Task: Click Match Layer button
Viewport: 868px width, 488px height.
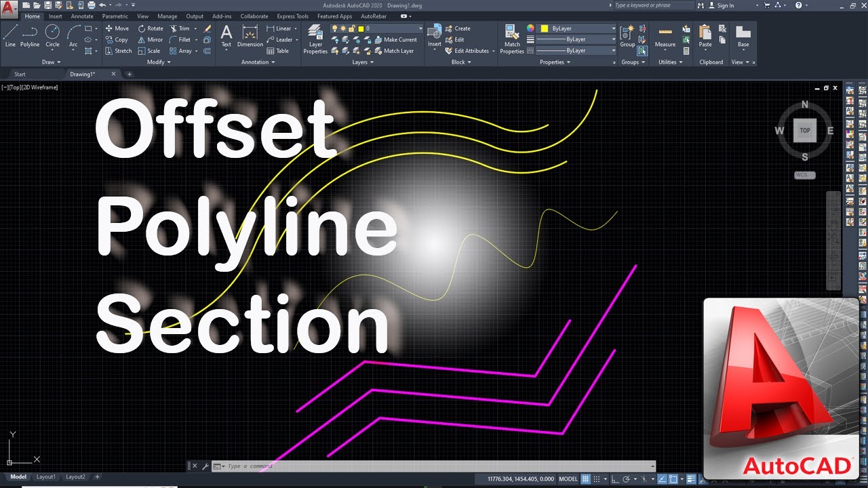Action: pos(393,51)
